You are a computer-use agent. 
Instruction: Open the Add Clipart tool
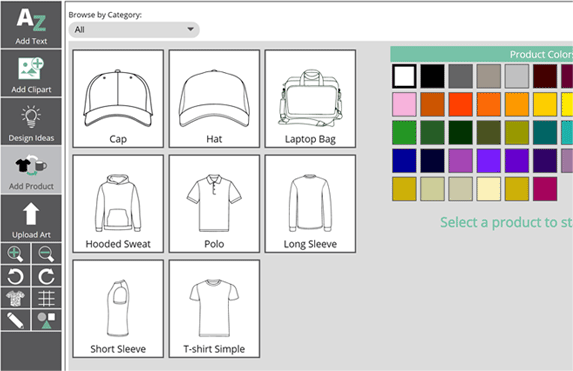(x=31, y=73)
